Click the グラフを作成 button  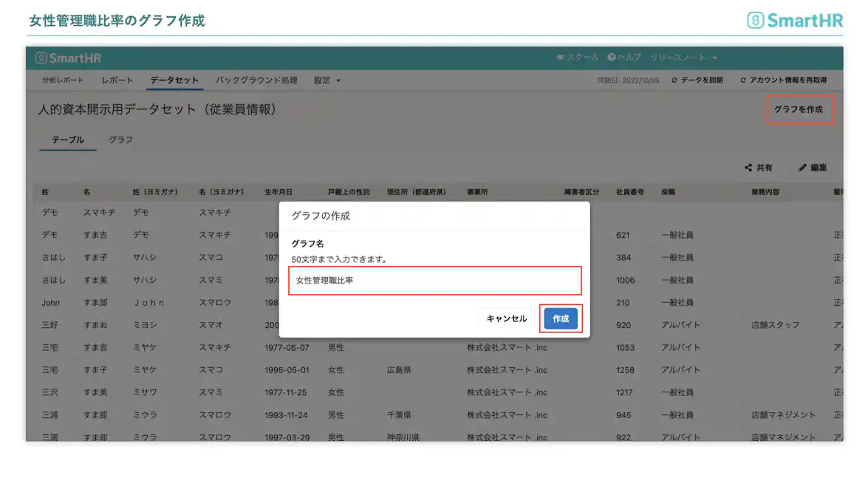pyautogui.click(x=800, y=109)
